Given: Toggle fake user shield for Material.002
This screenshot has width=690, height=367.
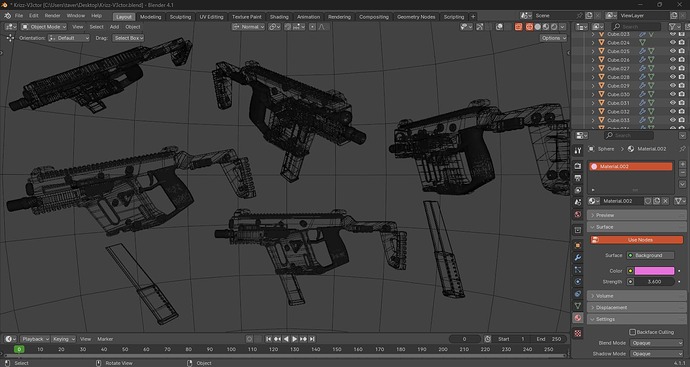Looking at the screenshot, I should [648, 201].
